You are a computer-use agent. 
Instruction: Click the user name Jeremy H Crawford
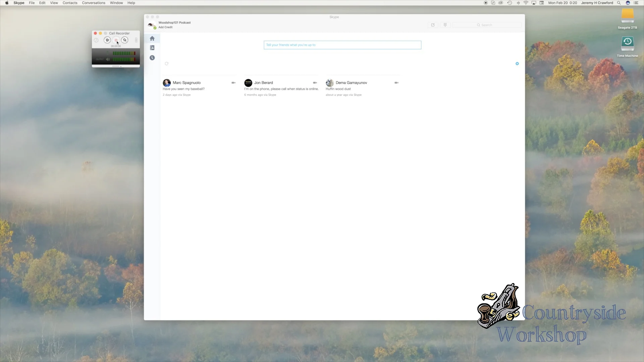coord(597,3)
